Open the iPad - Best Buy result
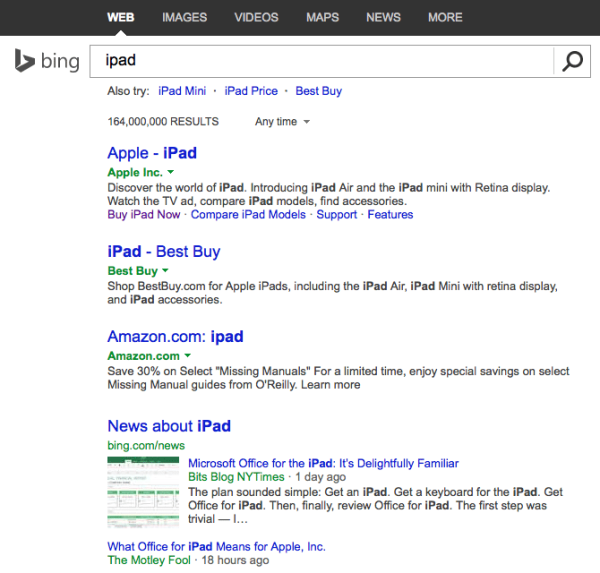Screen dimensions: 600x573 point(163,251)
